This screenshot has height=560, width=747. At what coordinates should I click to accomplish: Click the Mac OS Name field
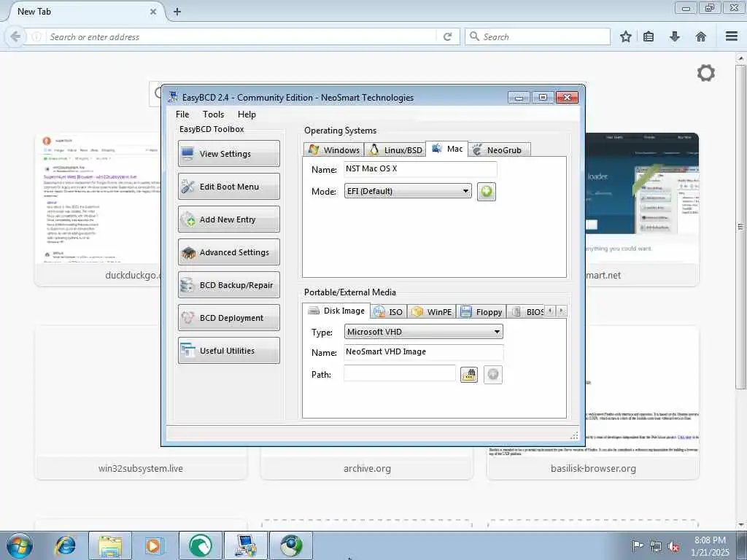tap(420, 168)
